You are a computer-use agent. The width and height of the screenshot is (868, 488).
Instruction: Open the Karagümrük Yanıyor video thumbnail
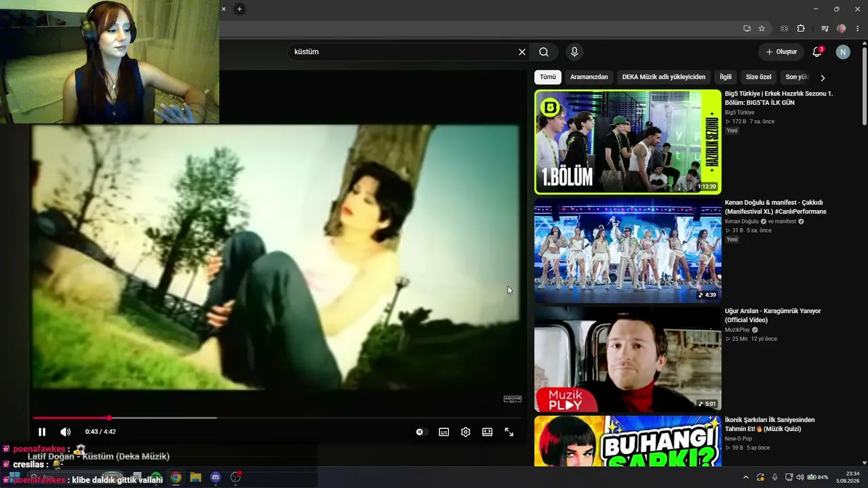(x=628, y=360)
